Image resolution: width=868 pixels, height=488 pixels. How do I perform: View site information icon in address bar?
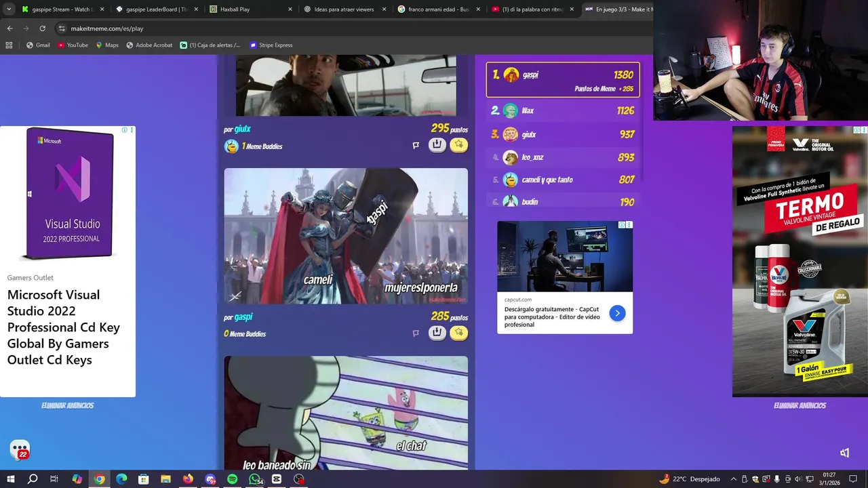point(62,28)
